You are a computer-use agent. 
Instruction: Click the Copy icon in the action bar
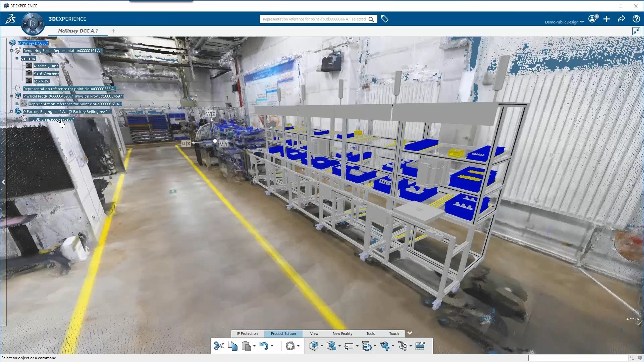[x=233, y=346]
